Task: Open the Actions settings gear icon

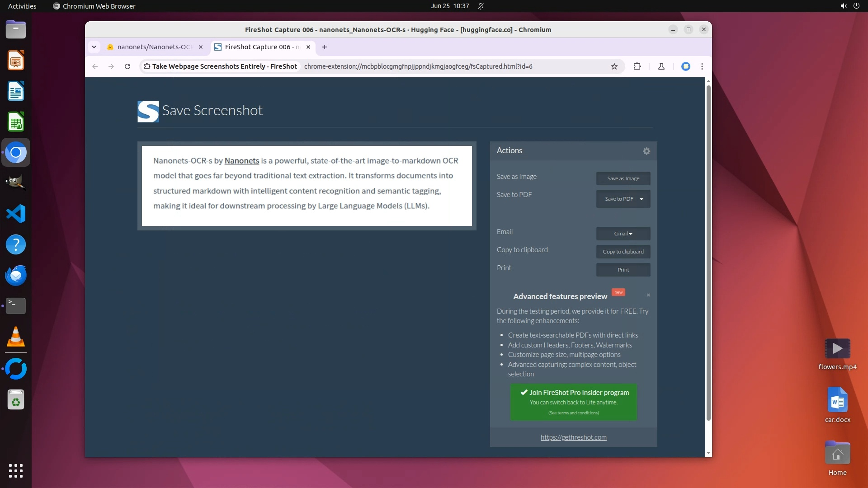Action: (x=646, y=151)
